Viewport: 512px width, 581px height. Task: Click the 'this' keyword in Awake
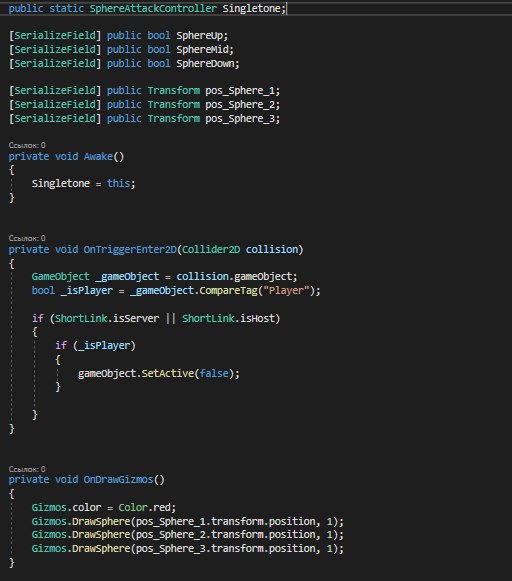[x=118, y=183]
